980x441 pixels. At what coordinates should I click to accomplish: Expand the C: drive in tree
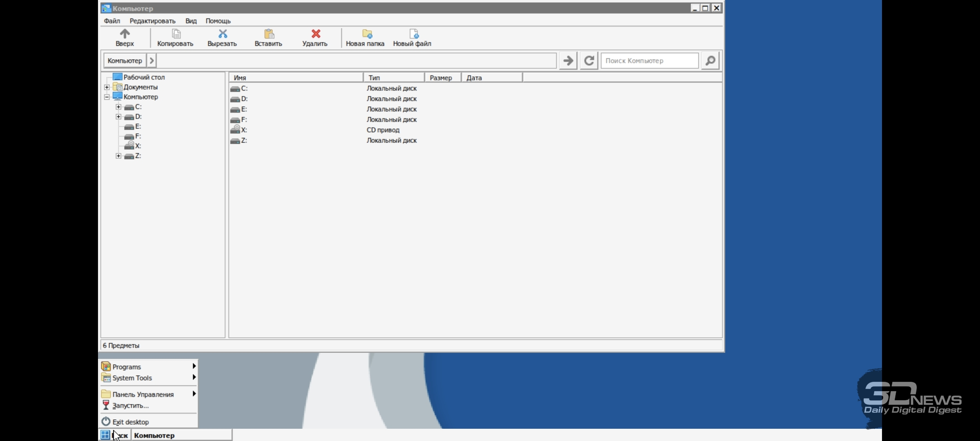tap(118, 107)
